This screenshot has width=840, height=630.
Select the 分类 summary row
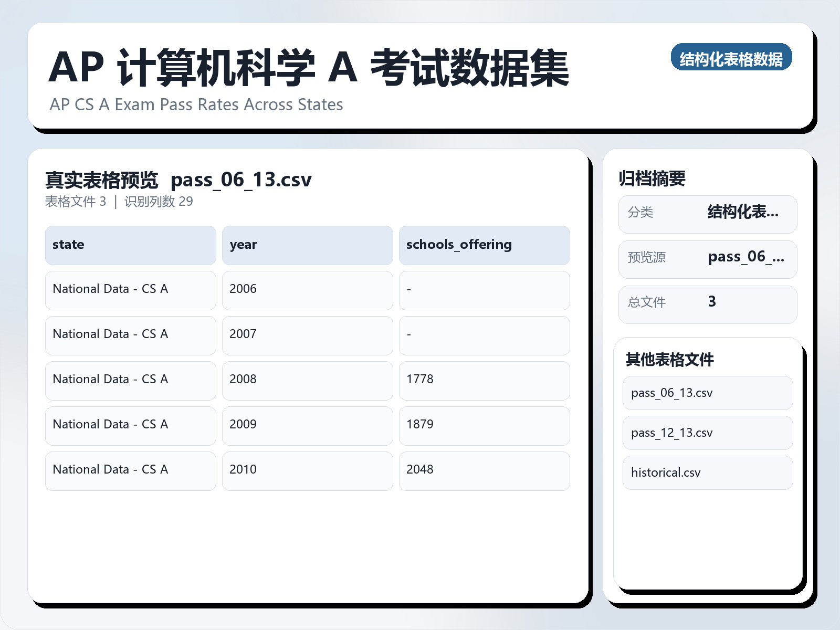click(x=708, y=214)
